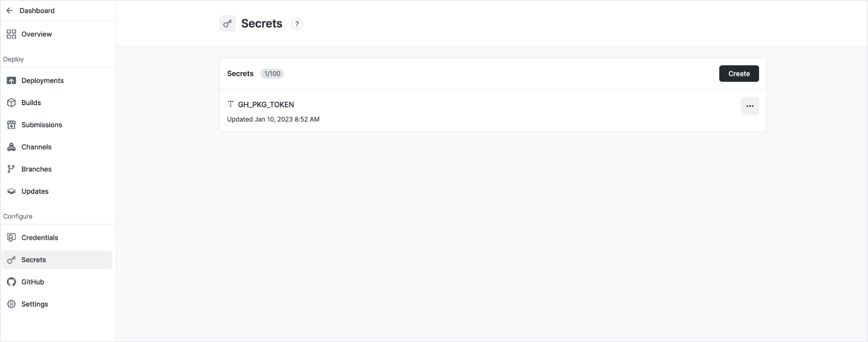Screen dimensions: 868x342
Task: Select the Updates layers icon
Action: click(11, 191)
